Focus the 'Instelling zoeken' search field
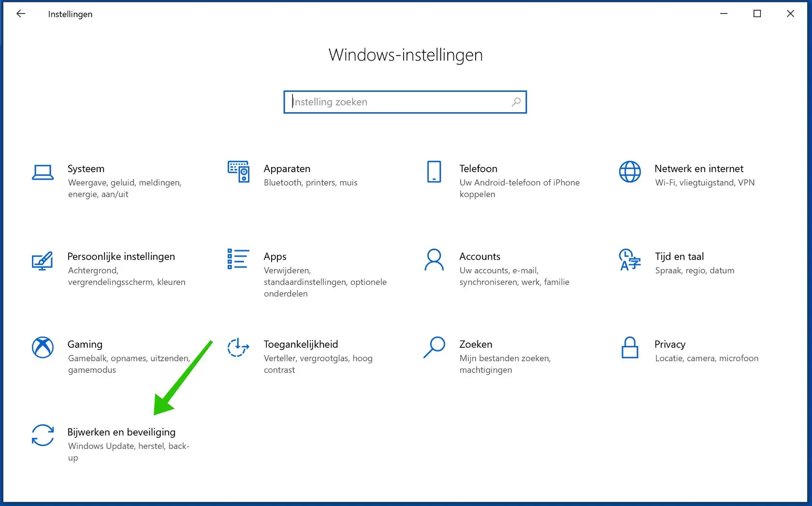The height and width of the screenshot is (506, 812). tap(405, 102)
